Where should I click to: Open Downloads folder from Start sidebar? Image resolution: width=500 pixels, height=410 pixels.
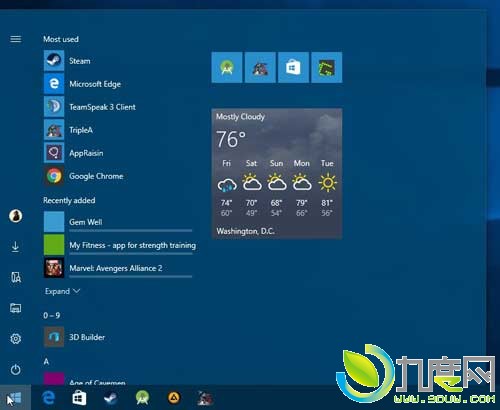pos(15,247)
